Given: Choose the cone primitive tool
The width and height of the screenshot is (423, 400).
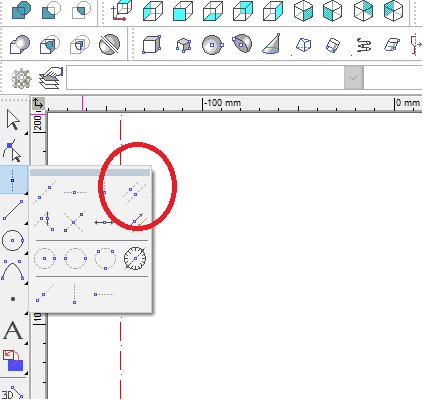Looking at the screenshot, I should coord(271,44).
